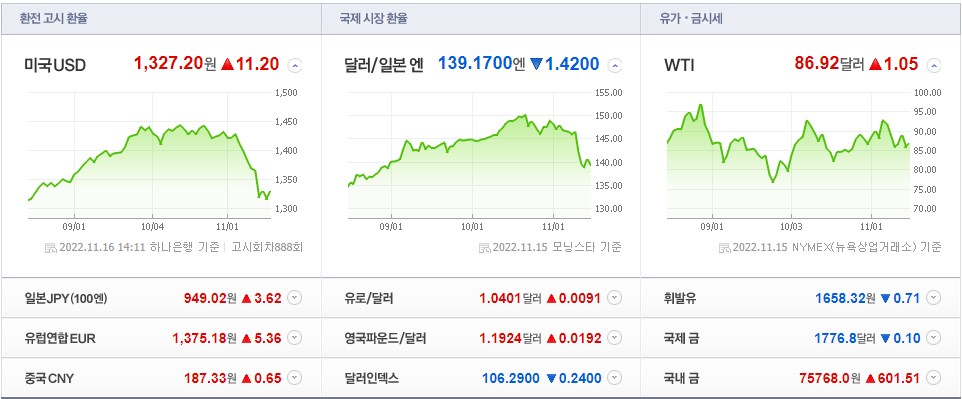Collapse the 미국 USD chart panel

295,66
